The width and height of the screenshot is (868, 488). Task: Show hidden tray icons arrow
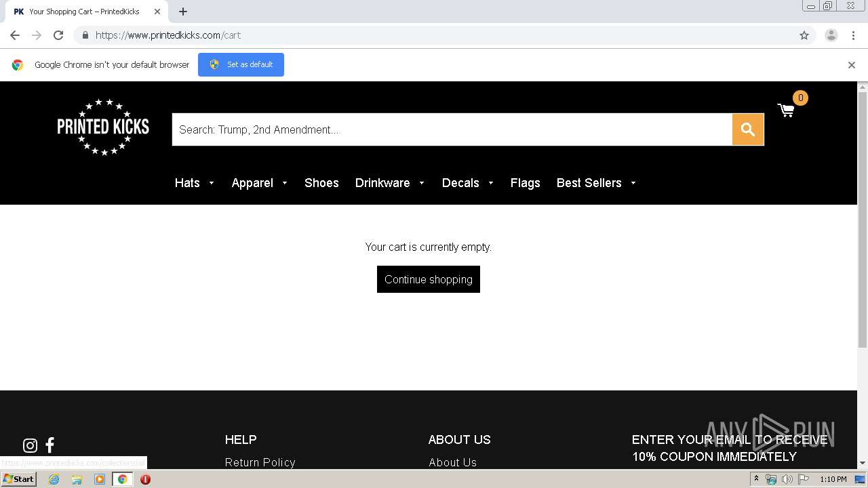coord(756,479)
